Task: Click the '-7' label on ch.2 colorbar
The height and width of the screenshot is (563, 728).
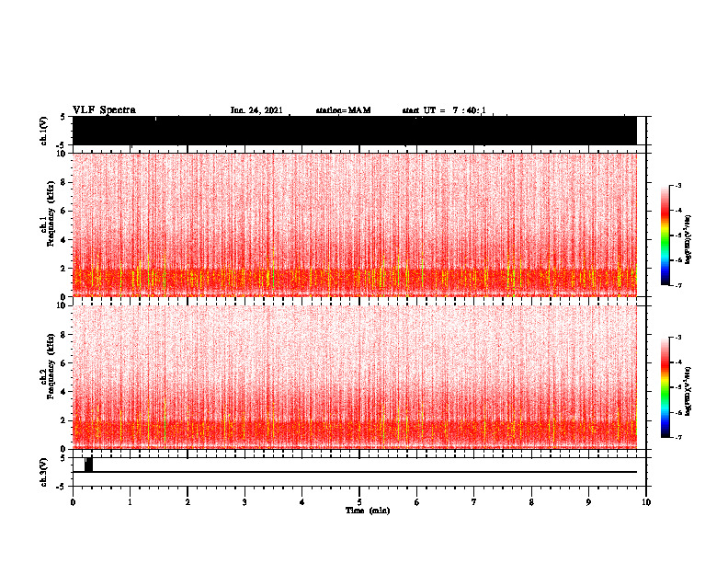Action: (677, 437)
